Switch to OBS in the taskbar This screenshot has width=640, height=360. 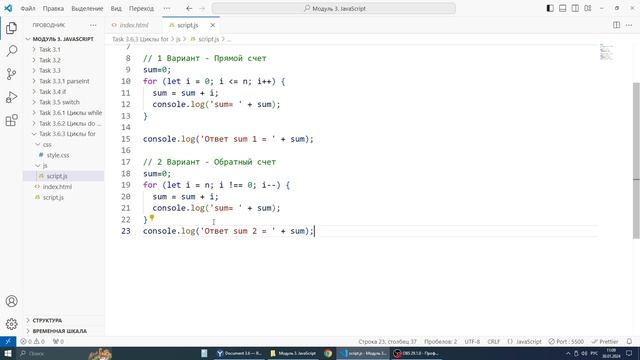(x=416, y=353)
